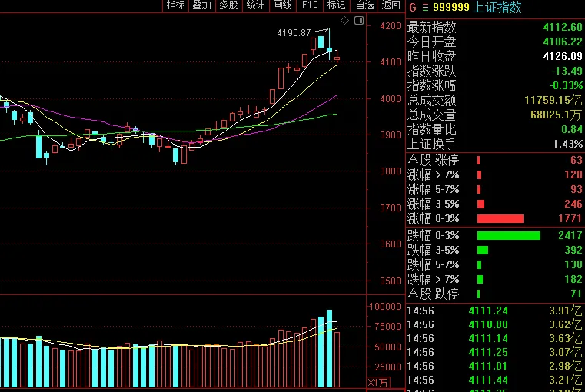Click the 跌幅 0-3% green bar
The width and height of the screenshot is (585, 392).
[509, 235]
